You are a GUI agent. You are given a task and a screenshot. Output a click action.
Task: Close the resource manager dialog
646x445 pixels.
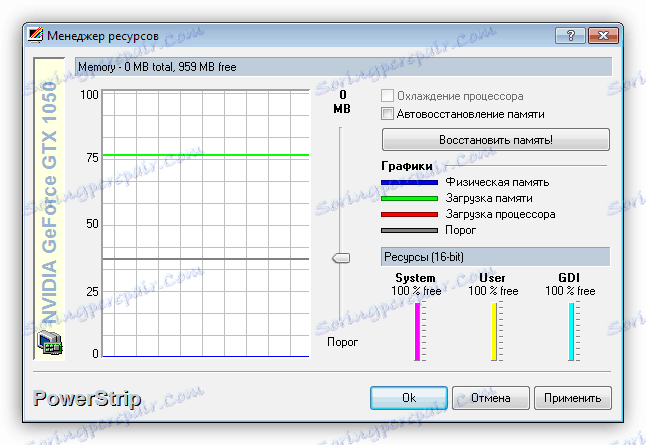[x=604, y=35]
